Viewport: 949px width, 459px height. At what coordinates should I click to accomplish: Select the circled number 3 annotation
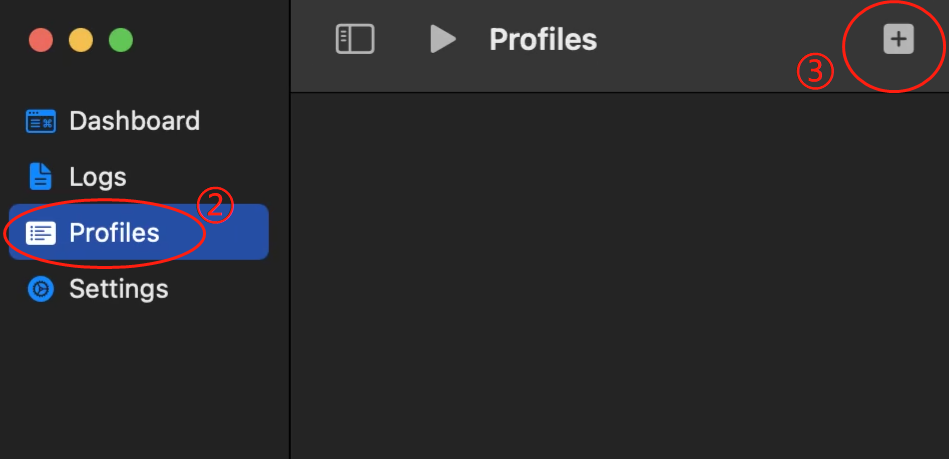tap(815, 71)
